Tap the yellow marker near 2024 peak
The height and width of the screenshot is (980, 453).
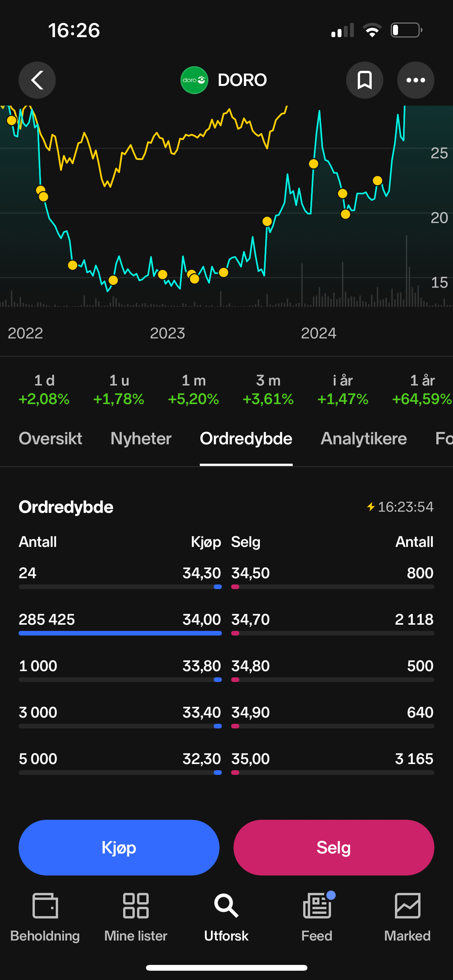point(314,164)
